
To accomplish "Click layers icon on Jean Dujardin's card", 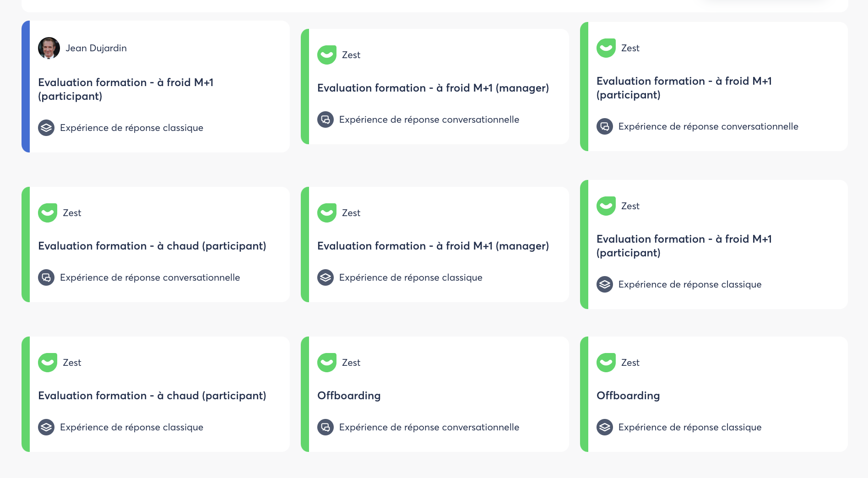I will coord(46,128).
